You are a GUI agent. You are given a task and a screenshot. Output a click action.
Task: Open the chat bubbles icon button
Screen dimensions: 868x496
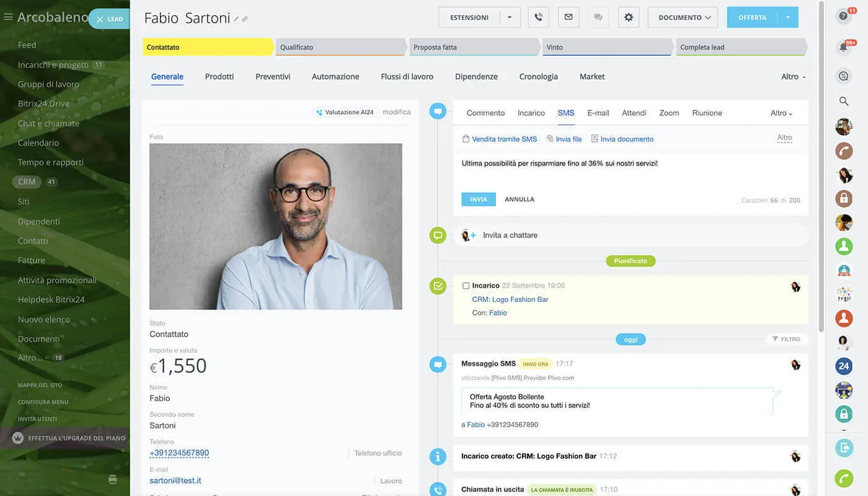click(598, 17)
